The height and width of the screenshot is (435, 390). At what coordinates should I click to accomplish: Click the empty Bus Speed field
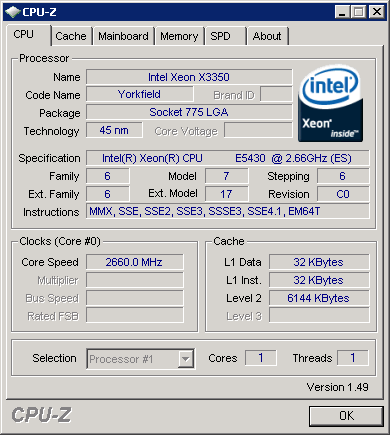pyautogui.click(x=135, y=298)
